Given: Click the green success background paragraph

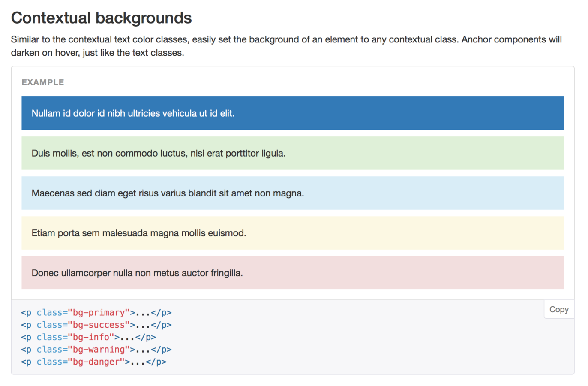Looking at the screenshot, I should [x=293, y=153].
